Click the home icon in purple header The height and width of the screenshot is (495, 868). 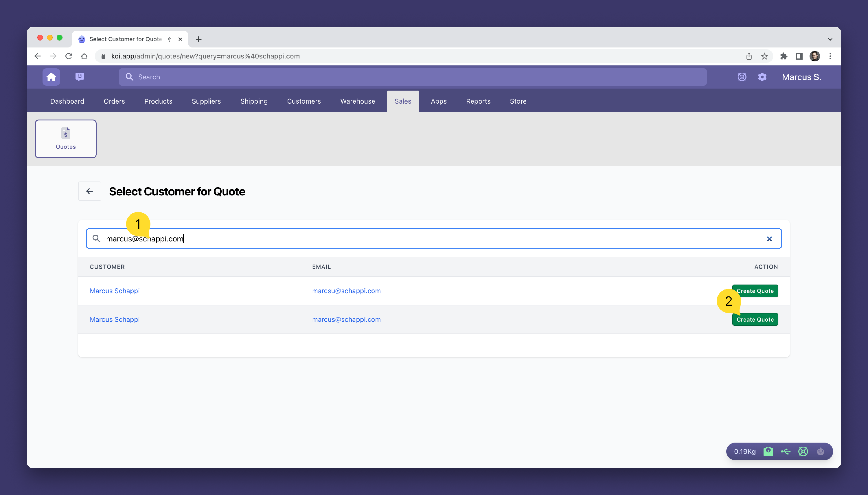point(51,77)
